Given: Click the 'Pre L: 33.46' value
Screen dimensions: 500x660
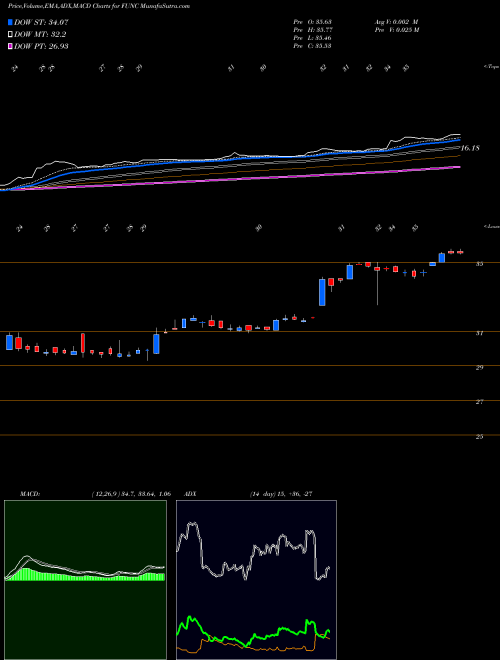Looking at the screenshot, I should click(x=312, y=38).
